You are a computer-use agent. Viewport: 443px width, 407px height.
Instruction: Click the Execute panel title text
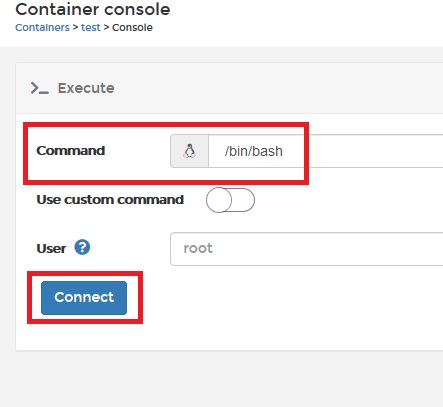tap(86, 88)
